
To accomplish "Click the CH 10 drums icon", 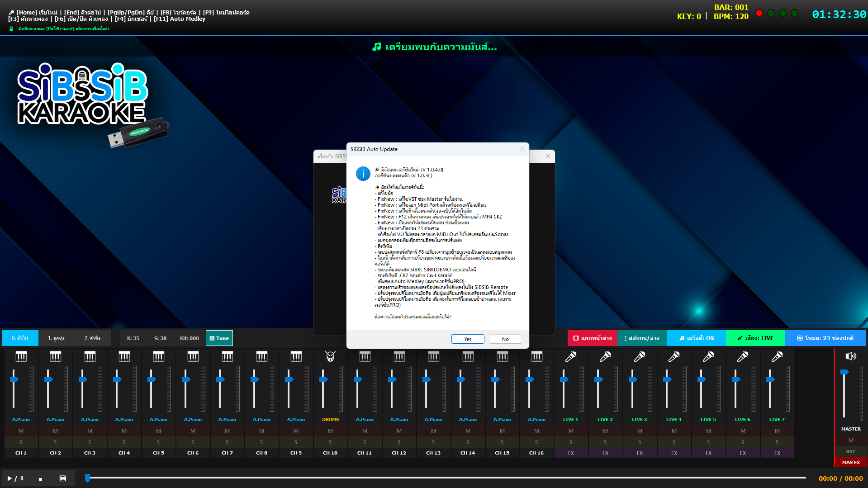I will tap(330, 357).
